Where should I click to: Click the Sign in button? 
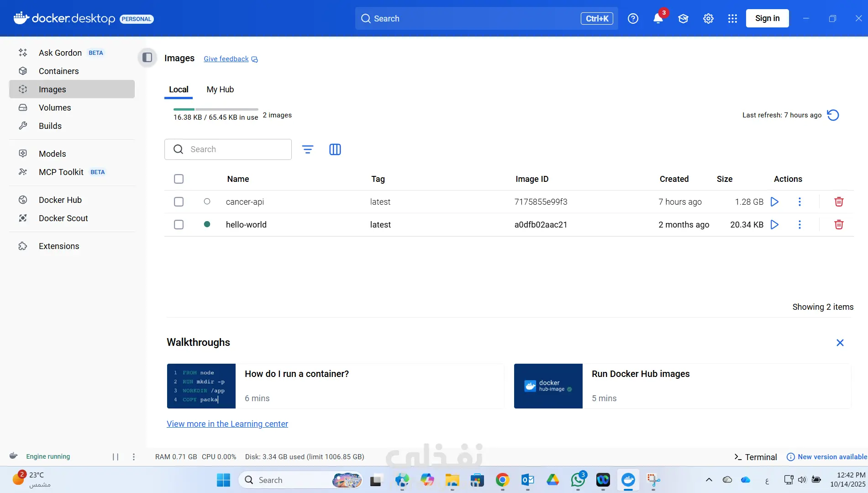pyautogui.click(x=767, y=18)
